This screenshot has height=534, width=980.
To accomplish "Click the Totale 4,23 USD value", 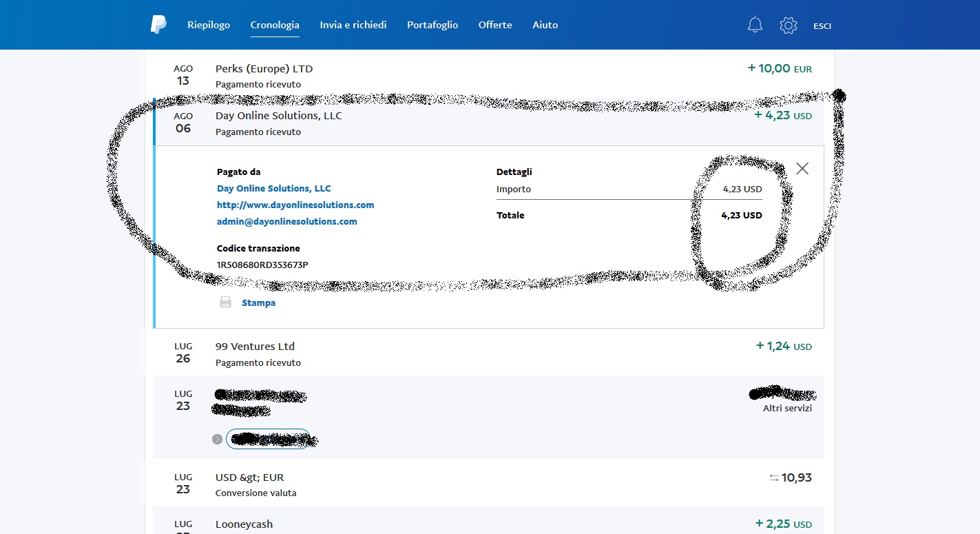I will [x=742, y=215].
